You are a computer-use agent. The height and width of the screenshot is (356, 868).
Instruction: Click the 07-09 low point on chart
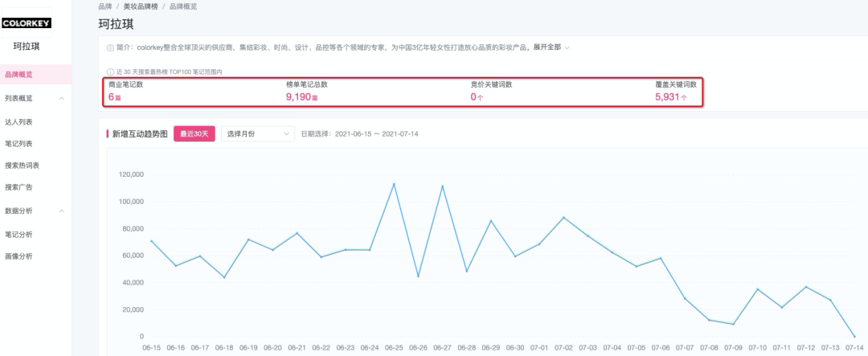click(734, 324)
